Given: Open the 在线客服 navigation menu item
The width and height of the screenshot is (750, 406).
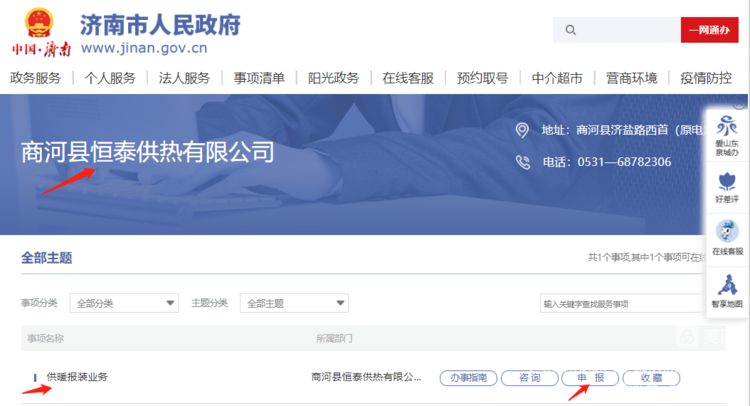Looking at the screenshot, I should [x=408, y=78].
